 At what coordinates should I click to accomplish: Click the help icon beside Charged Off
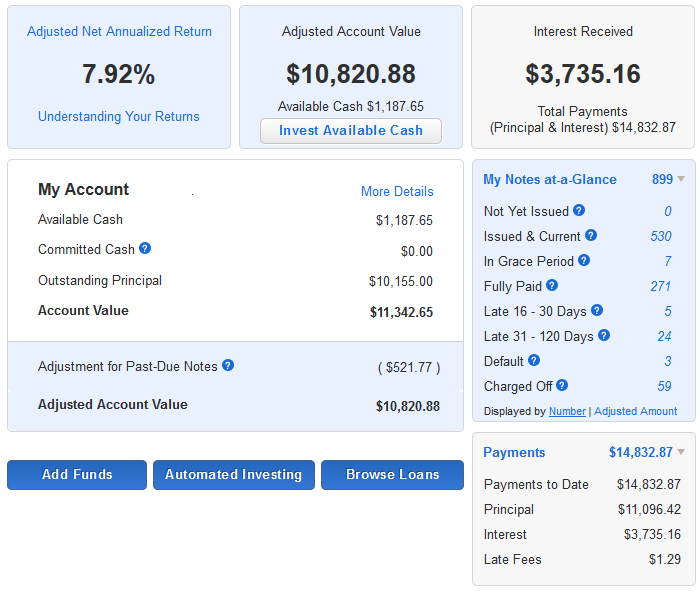[562, 385]
